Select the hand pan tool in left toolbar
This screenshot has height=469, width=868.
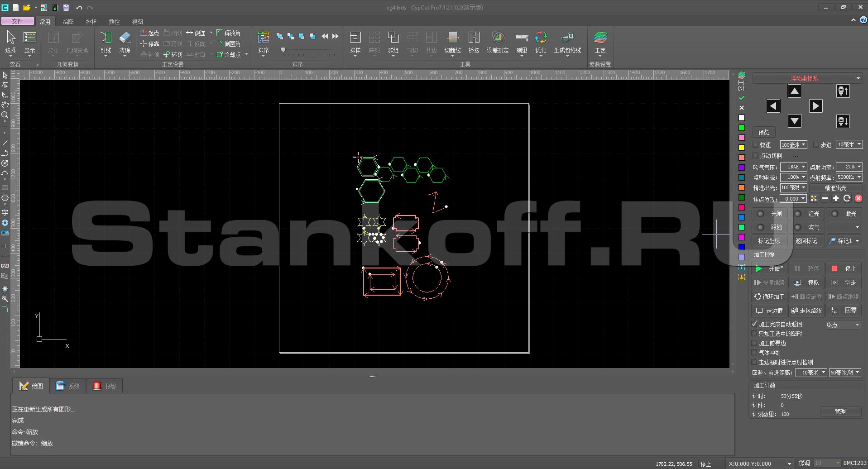[5, 105]
